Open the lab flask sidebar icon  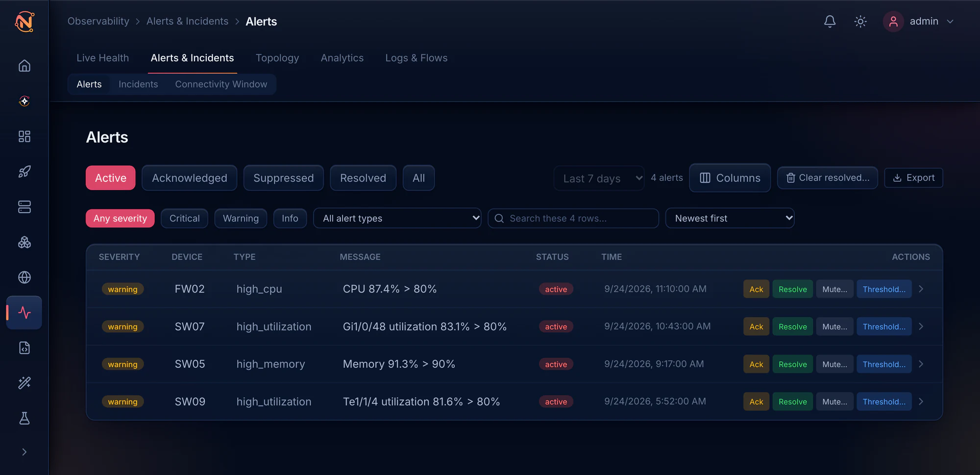24,418
